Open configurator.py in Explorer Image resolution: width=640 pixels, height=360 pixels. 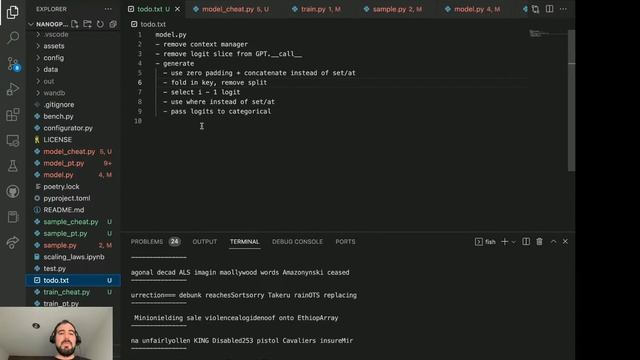[73, 128]
